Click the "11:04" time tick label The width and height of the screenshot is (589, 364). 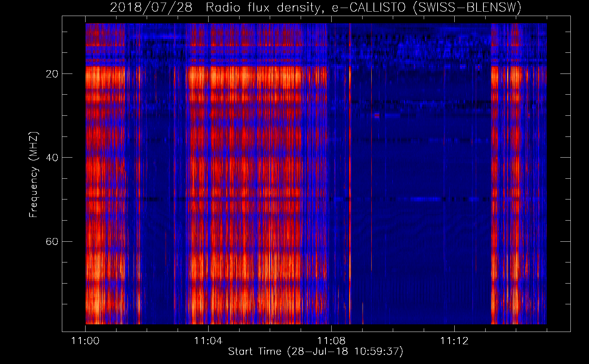pos(208,341)
